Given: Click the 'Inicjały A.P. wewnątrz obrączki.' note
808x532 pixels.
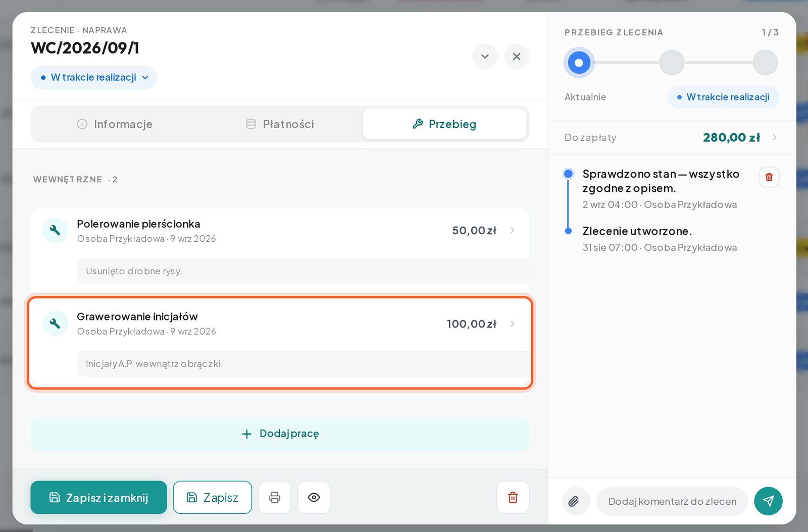Looking at the screenshot, I should [x=303, y=364].
